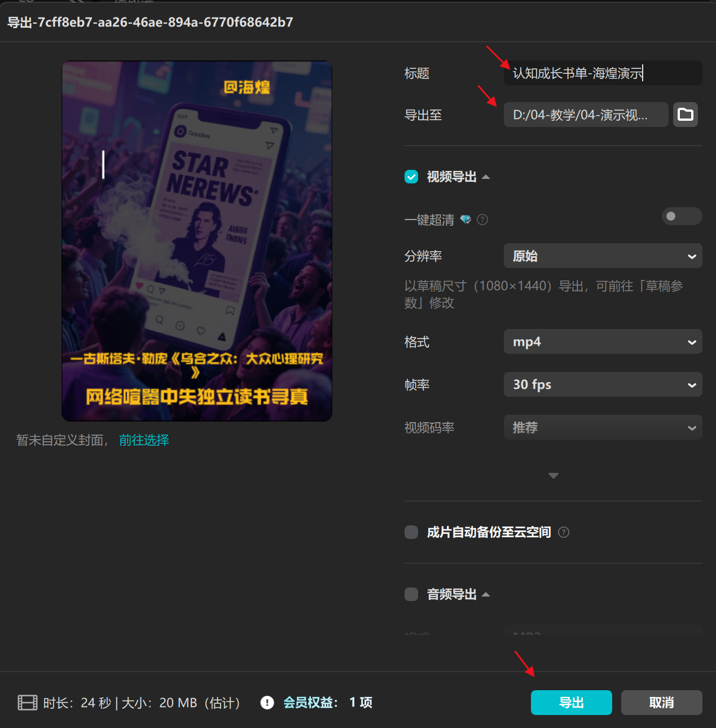The height and width of the screenshot is (728, 716).
Task: Click the 取消 cancel button
Action: (661, 703)
